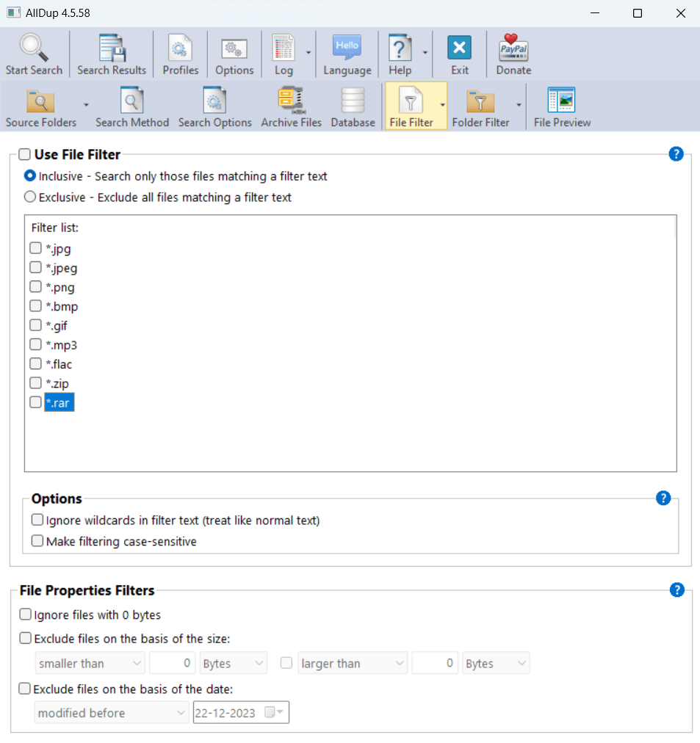This screenshot has width=700, height=743.
Task: Open the Archive Files icon
Action: click(291, 101)
